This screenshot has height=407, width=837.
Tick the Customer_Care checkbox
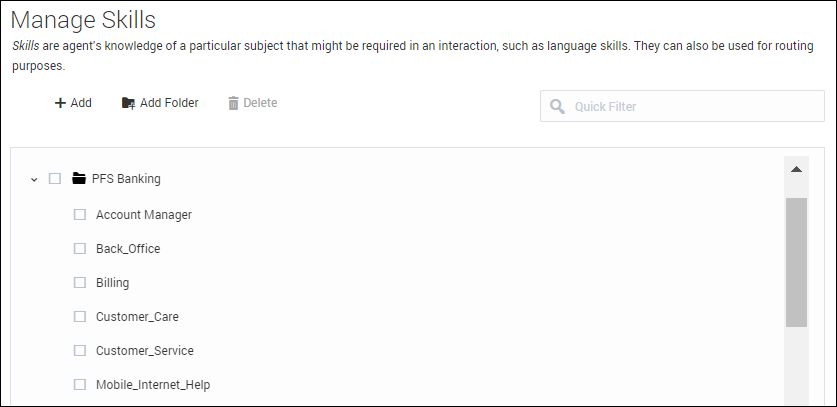[x=80, y=316]
